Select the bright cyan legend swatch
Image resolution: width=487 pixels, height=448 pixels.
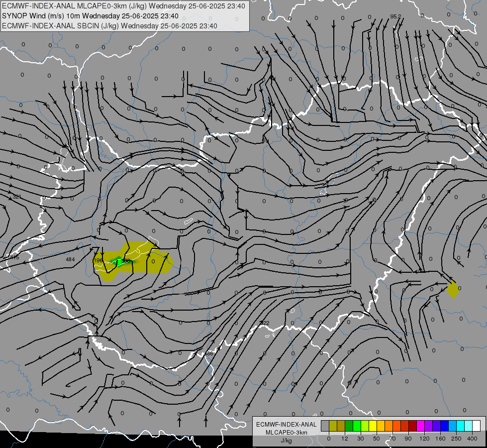[460, 426]
